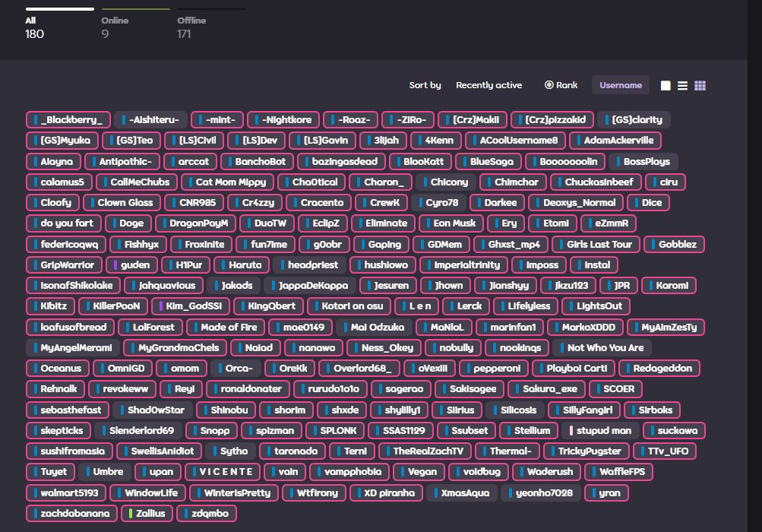Open user Oceanus profile
This screenshot has height=532, width=762.
coord(57,368)
